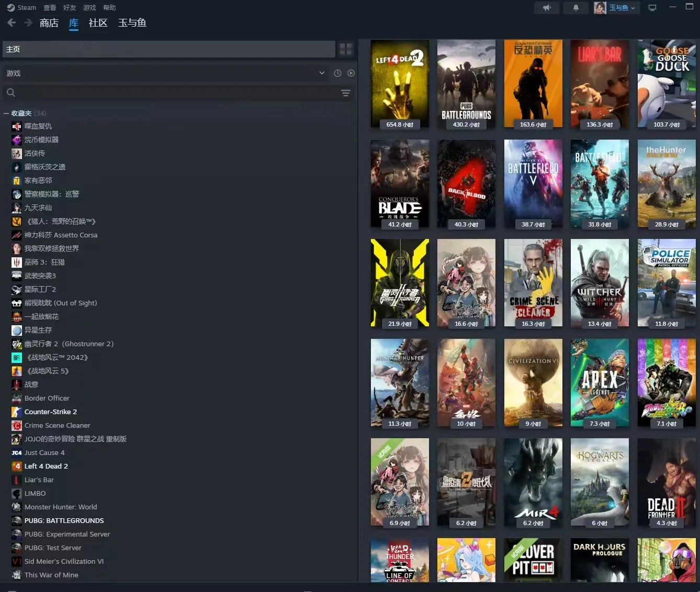This screenshot has height=592, width=700.
Task: Click the announcements megaphone icon
Action: coord(547,8)
